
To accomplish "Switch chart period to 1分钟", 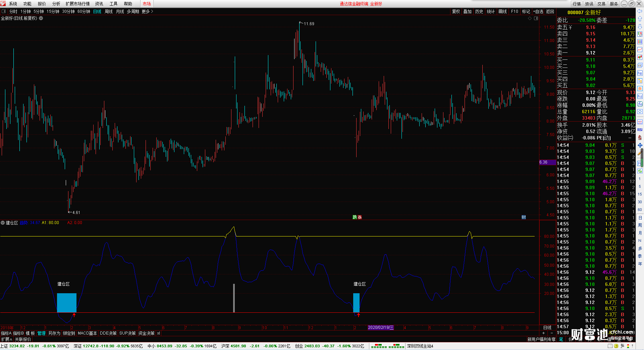I will coord(25,11).
